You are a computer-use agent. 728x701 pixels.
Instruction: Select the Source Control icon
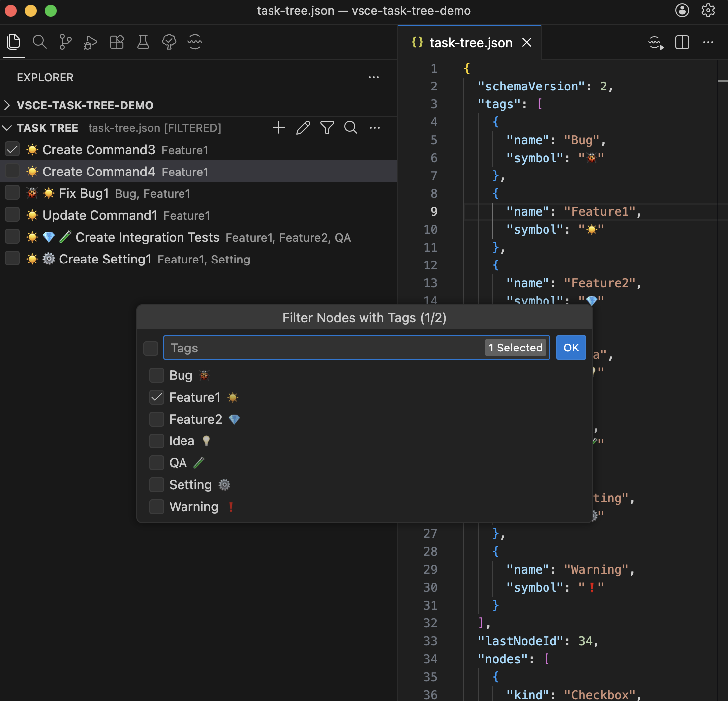65,42
